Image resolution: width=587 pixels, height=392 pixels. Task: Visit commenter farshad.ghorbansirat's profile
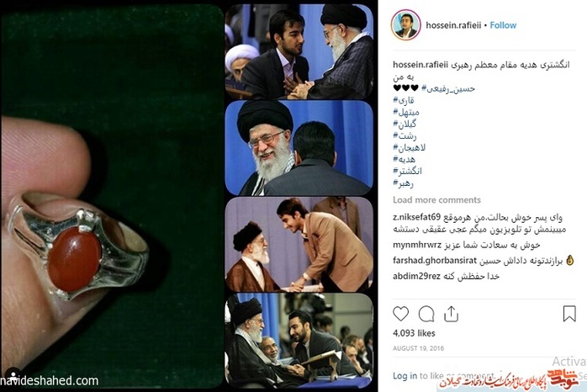click(435, 260)
